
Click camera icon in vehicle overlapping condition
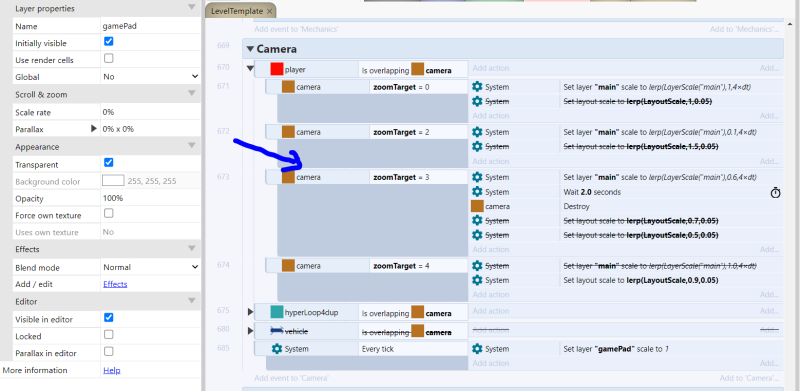point(418,331)
